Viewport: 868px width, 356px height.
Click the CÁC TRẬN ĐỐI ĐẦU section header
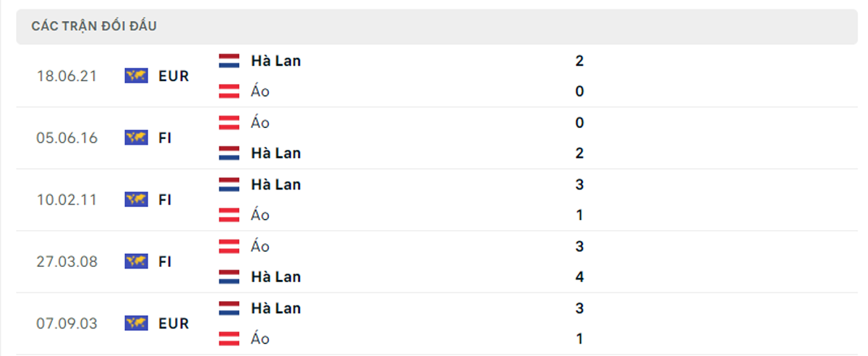(x=94, y=26)
